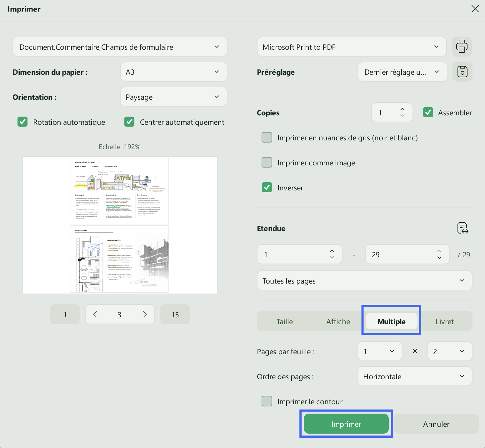Increase the Copies count

click(x=402, y=109)
